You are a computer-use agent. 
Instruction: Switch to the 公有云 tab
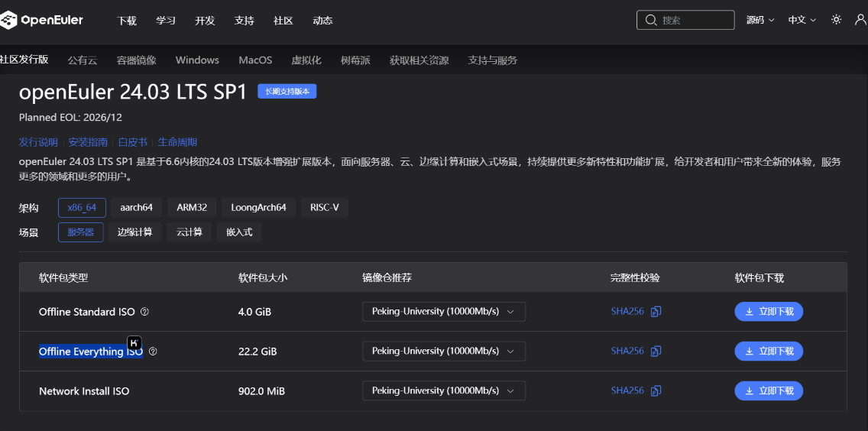click(x=83, y=60)
